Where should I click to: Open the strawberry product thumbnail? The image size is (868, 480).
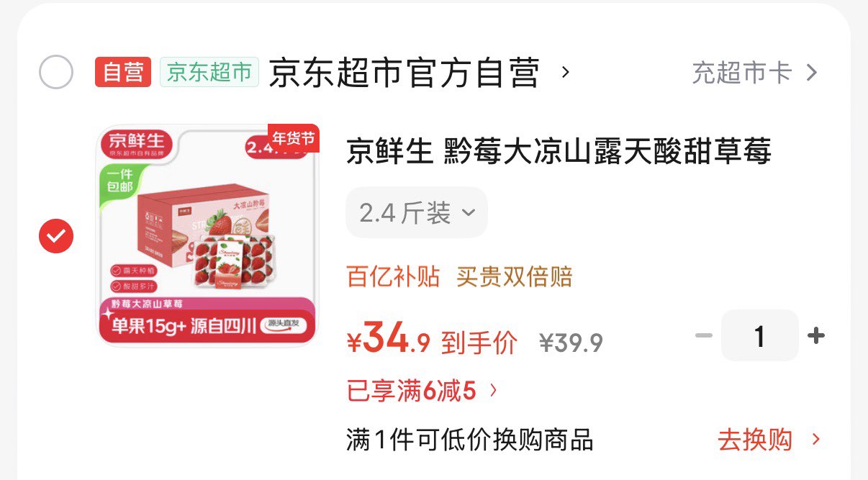coord(207,235)
